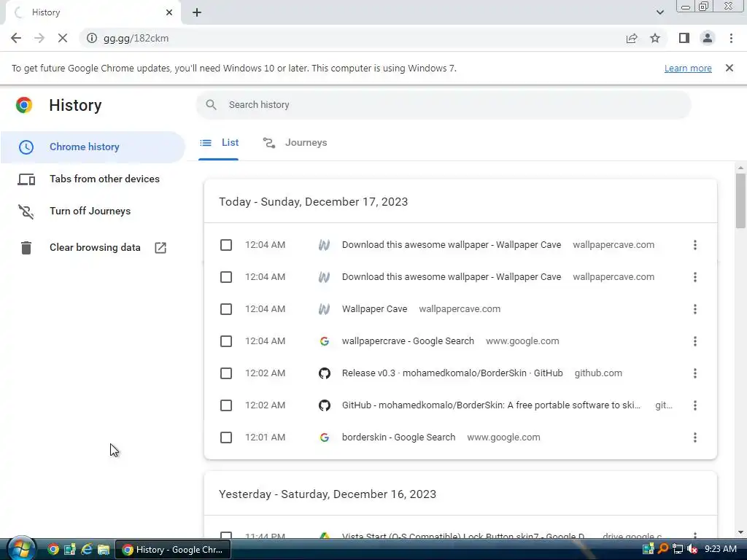Stop loading the page with X button

(x=63, y=38)
